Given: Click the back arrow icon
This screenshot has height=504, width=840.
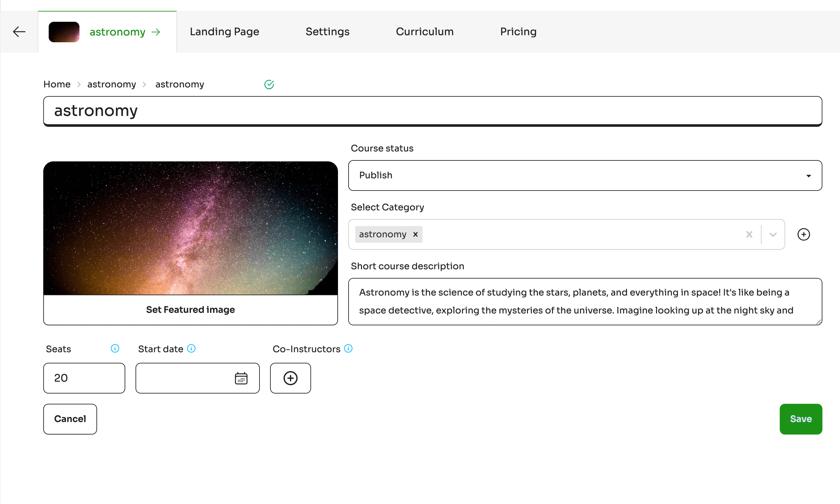Looking at the screenshot, I should click(19, 32).
